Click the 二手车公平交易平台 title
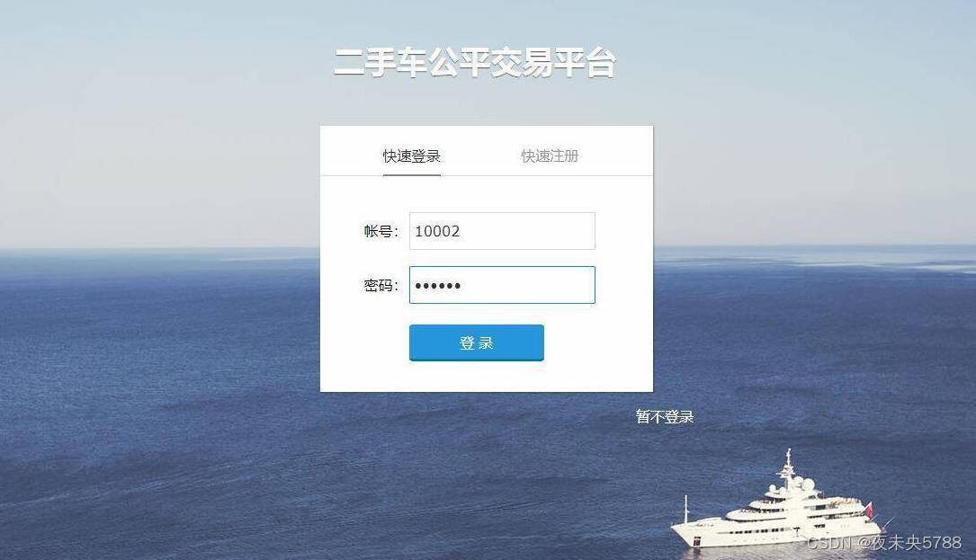The width and height of the screenshot is (976, 560). pos(475,63)
